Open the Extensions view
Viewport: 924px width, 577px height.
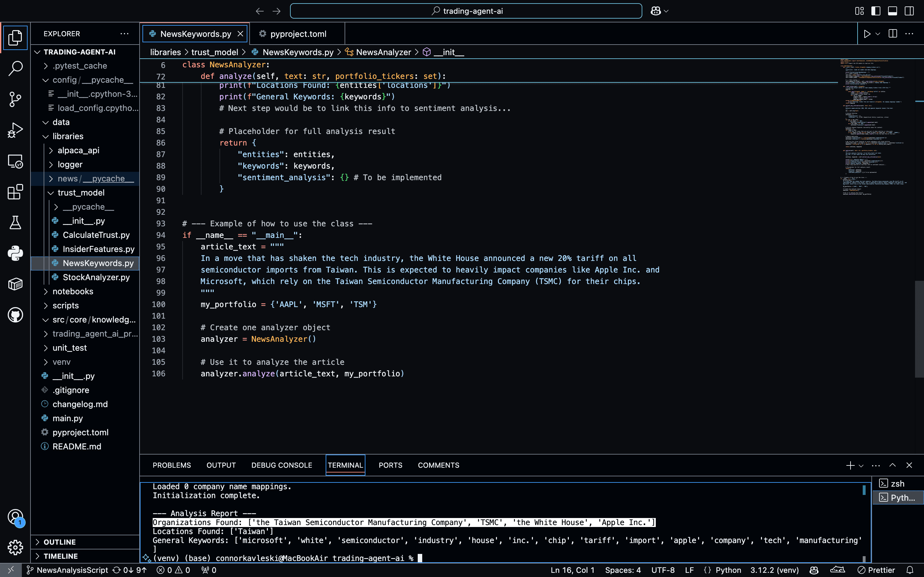click(x=15, y=192)
